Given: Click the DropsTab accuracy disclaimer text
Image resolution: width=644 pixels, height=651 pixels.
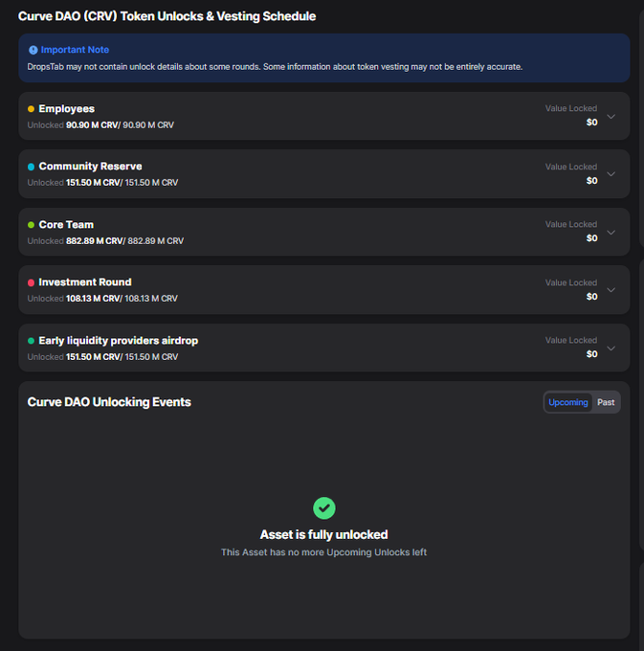Looking at the screenshot, I should point(275,67).
